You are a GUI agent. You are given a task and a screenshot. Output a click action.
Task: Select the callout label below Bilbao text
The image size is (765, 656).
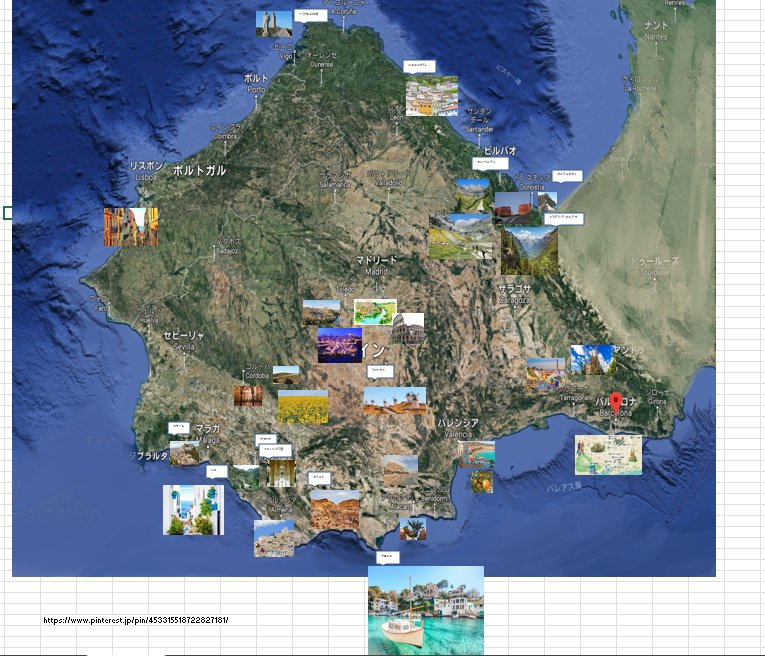click(x=490, y=163)
